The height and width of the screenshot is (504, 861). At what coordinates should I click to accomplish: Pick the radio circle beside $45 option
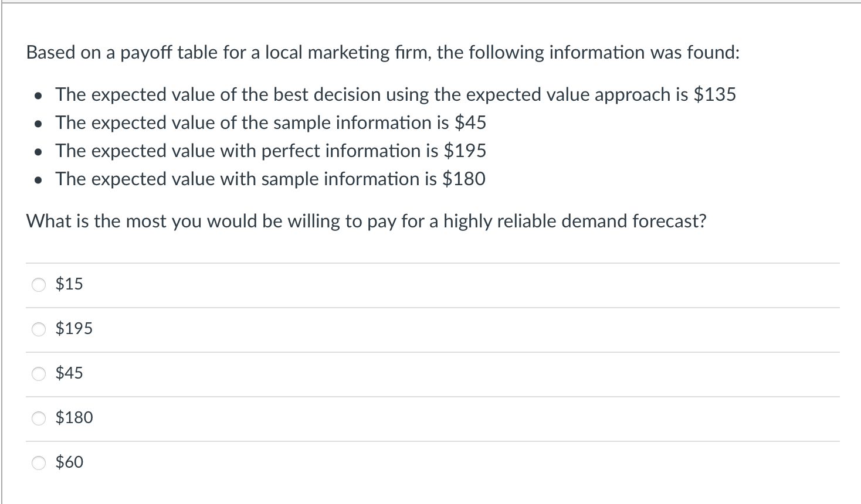39,374
